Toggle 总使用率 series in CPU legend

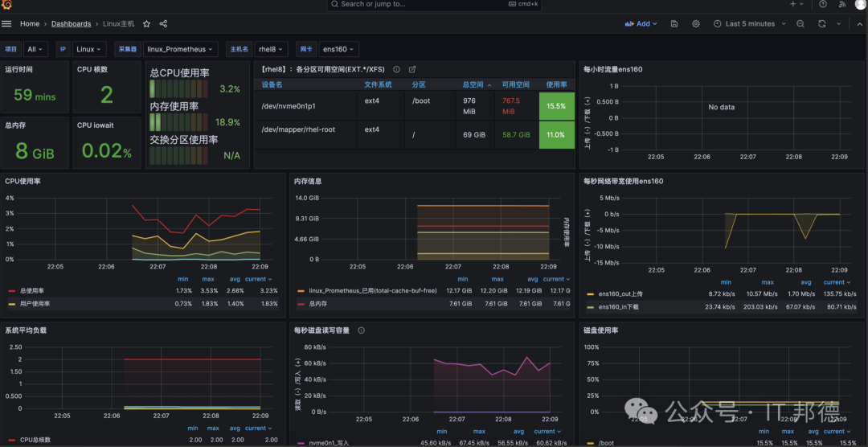[x=33, y=290]
